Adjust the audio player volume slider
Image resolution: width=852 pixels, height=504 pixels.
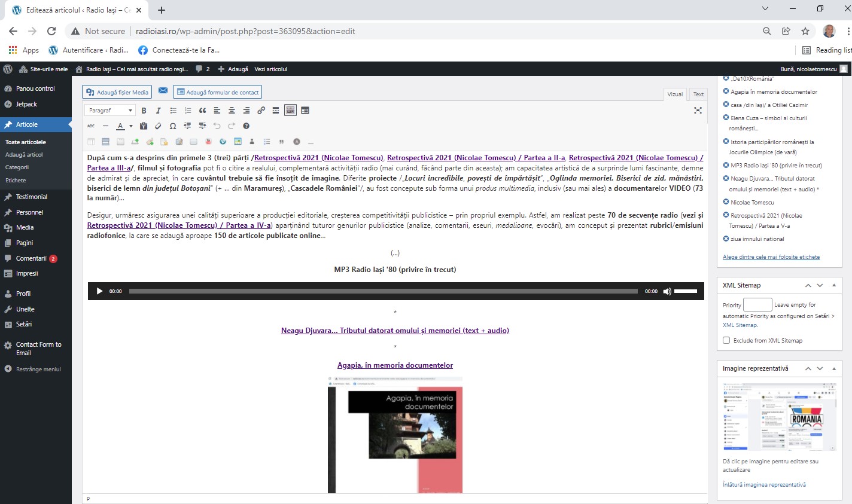coord(686,292)
